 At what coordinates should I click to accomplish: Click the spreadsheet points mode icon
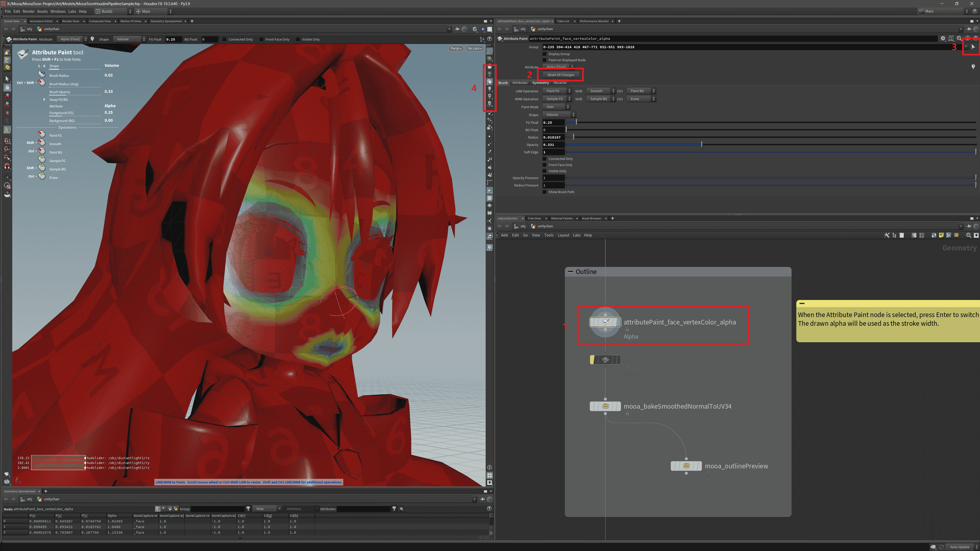(157, 509)
